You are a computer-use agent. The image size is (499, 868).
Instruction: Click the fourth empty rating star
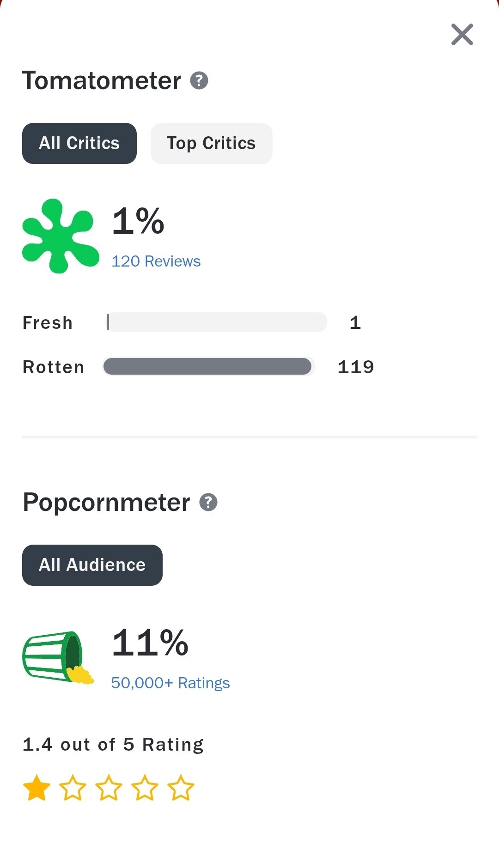click(x=145, y=788)
